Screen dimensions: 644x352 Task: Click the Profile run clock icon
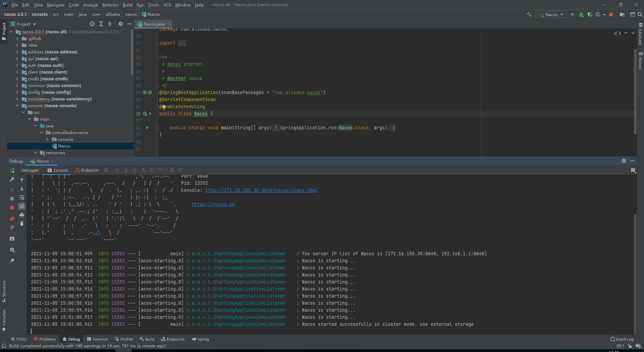[598, 14]
